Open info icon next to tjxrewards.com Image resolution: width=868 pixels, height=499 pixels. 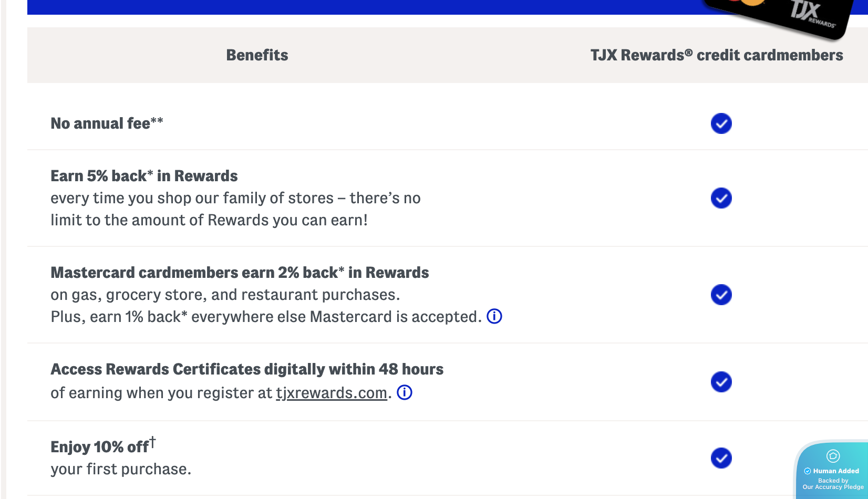pyautogui.click(x=404, y=392)
